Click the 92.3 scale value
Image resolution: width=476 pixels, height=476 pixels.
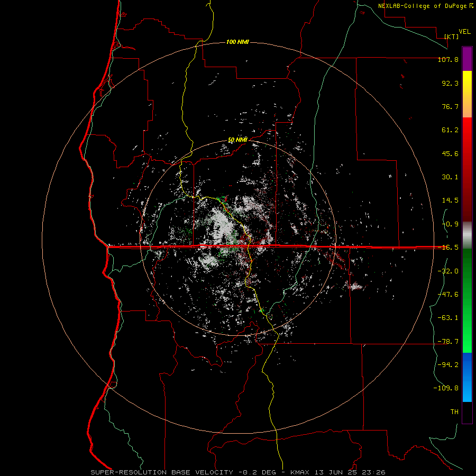[450, 83]
